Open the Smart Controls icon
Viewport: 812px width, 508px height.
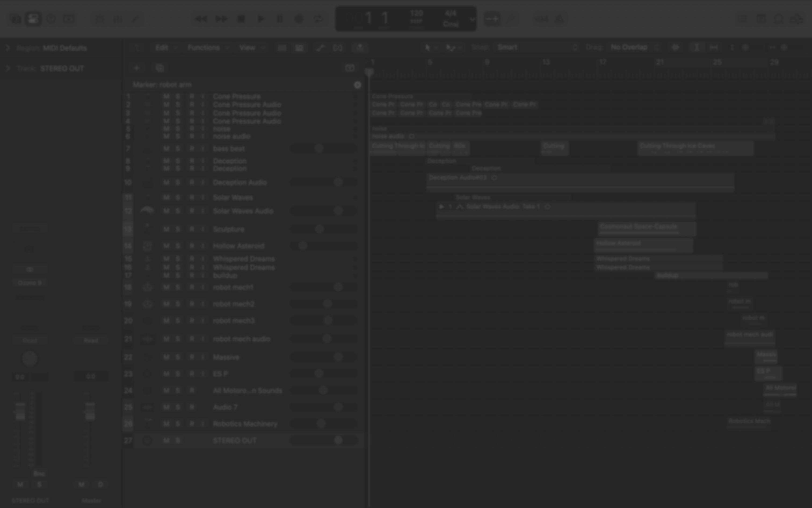(x=100, y=19)
